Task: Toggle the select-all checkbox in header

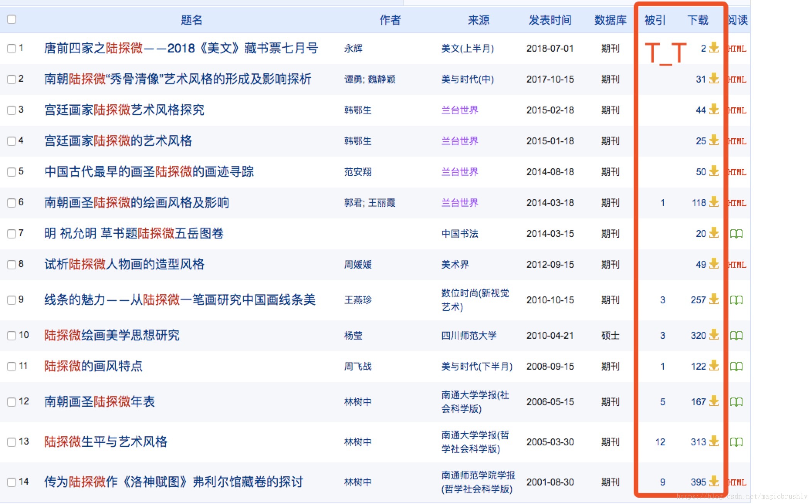Action: coord(12,19)
